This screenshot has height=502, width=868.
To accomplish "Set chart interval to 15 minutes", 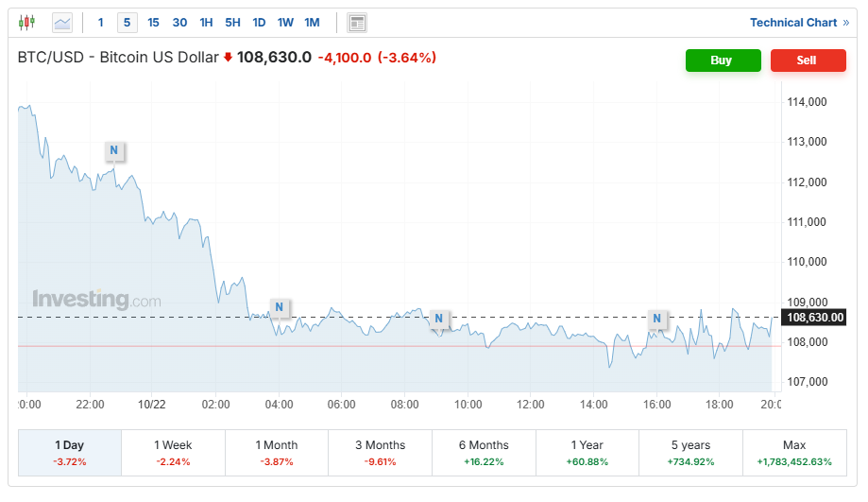I will click(x=153, y=23).
